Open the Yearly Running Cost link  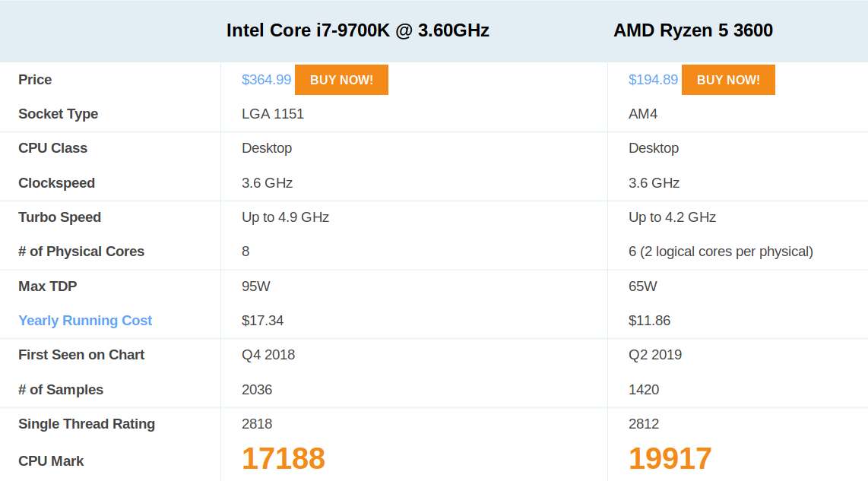tap(84, 321)
